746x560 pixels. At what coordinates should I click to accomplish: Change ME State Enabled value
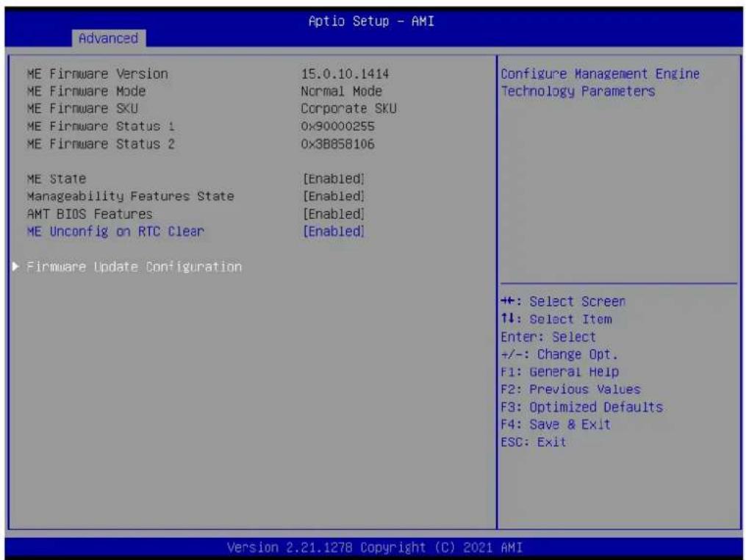coord(334,179)
